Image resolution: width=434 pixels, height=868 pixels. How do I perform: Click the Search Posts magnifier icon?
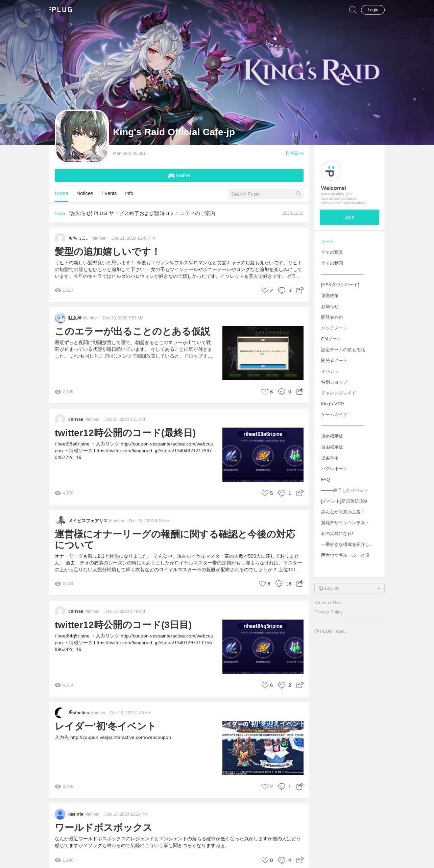click(298, 194)
